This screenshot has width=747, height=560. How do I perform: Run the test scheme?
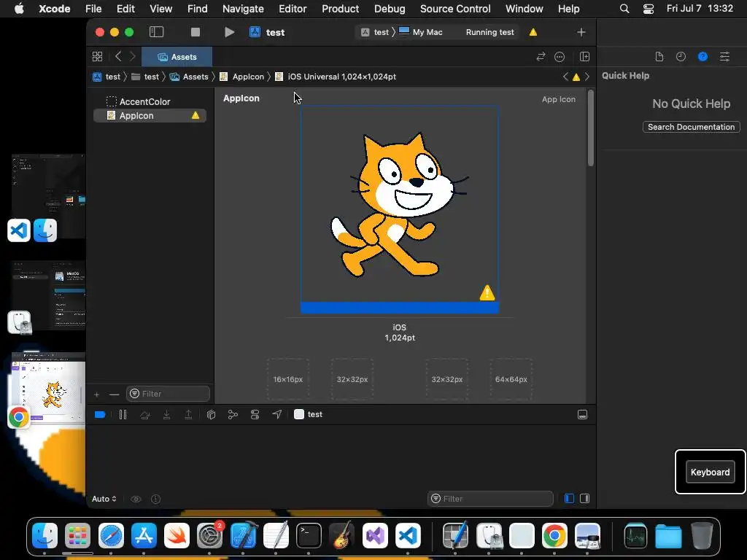[229, 32]
